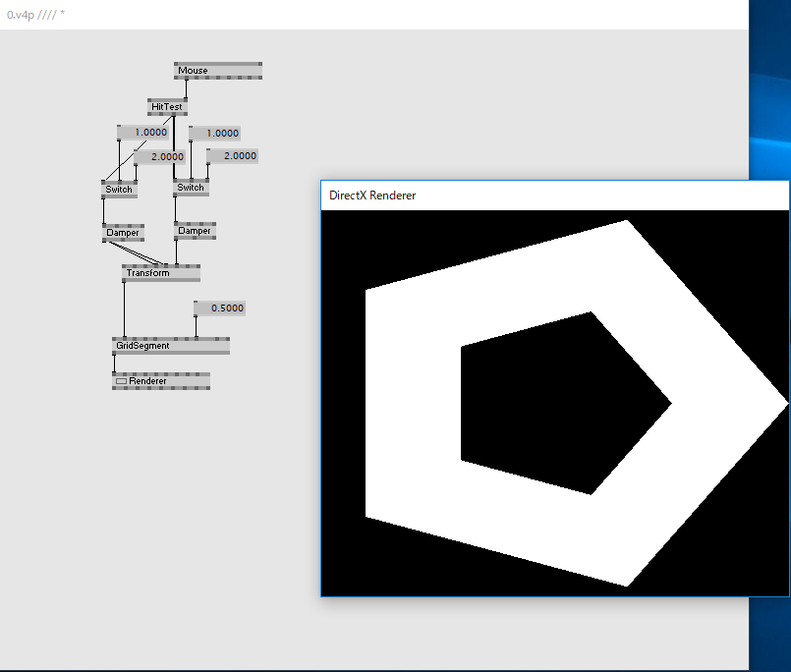Click the 0.5000 value box
The image size is (791, 672).
coord(220,308)
